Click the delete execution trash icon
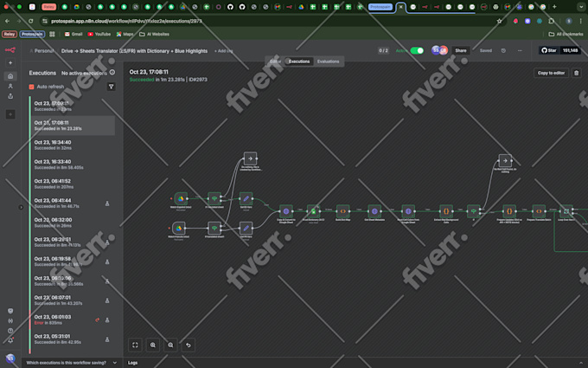Image resolution: width=588 pixels, height=368 pixels. pos(577,73)
